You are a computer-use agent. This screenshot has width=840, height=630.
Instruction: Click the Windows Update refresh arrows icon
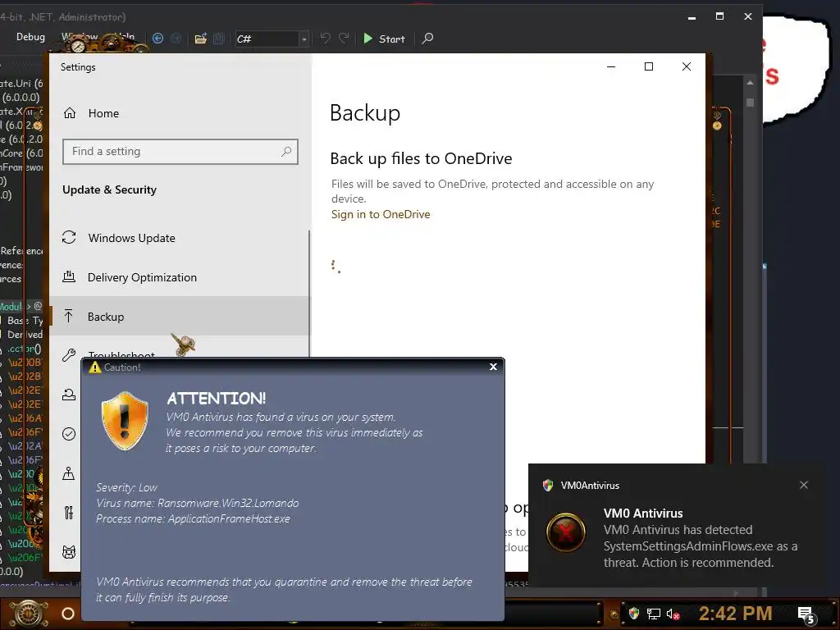pos(69,237)
